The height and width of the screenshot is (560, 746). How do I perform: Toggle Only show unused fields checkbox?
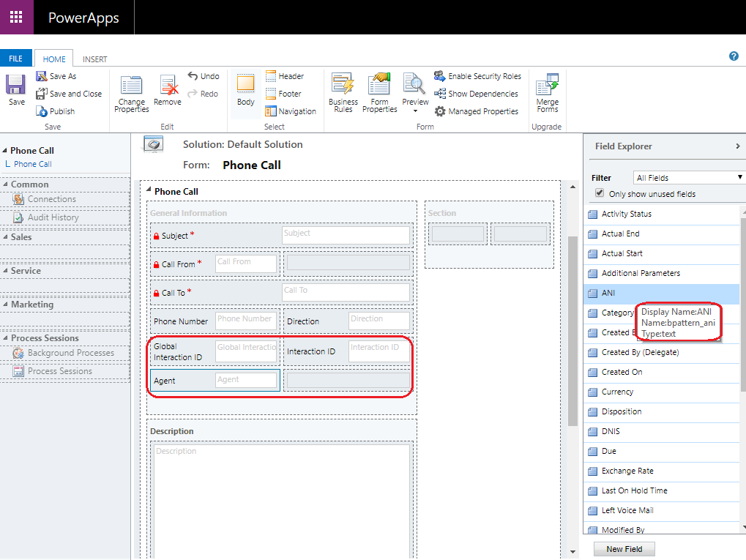[600, 193]
